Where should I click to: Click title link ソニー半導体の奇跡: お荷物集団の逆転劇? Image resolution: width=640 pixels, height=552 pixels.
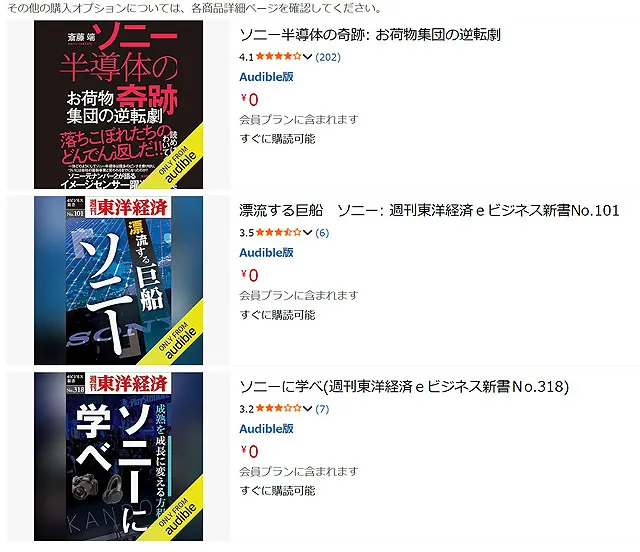370,35
